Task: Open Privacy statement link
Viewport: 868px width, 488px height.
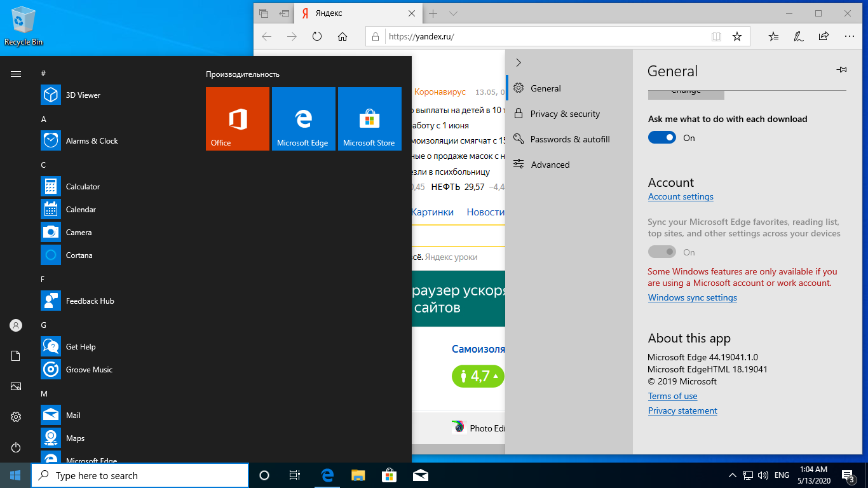Action: (x=682, y=411)
